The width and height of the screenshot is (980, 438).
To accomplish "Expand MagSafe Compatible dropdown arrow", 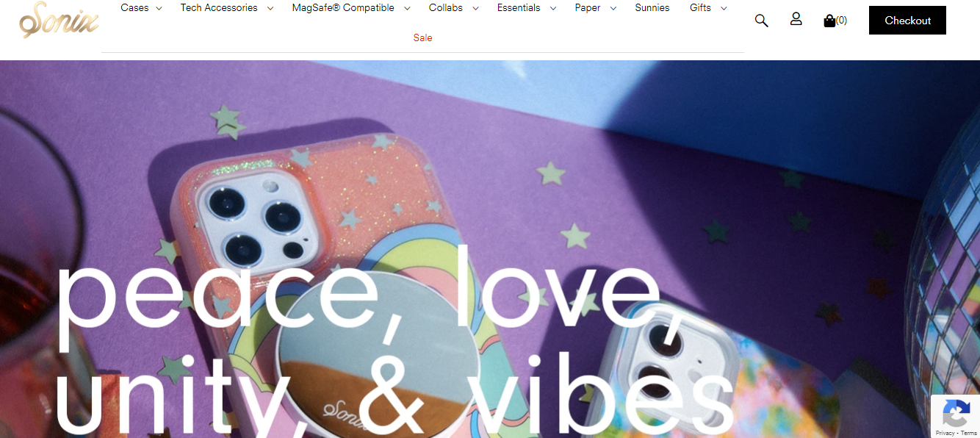I will coord(407,8).
